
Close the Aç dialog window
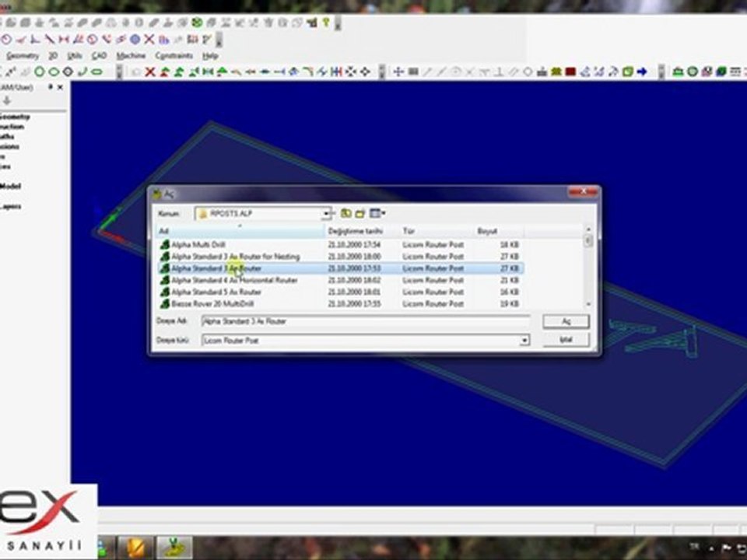583,192
